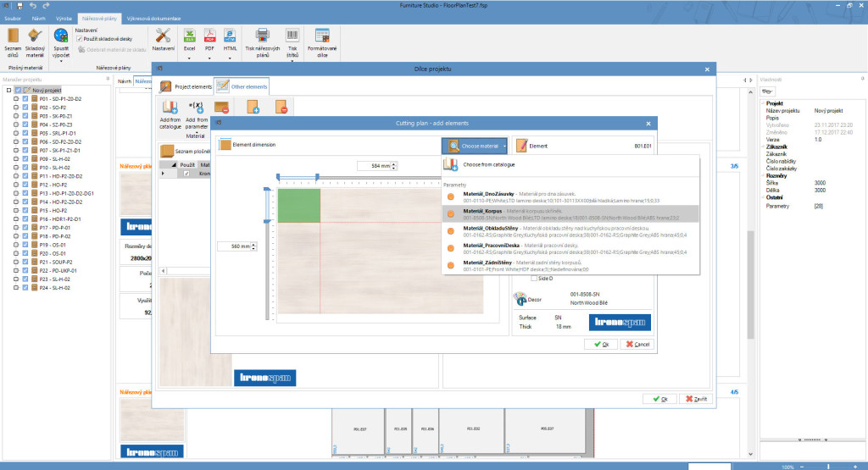This screenshot has height=470, width=868.
Task: Confirm Cutting plan dialog with Ok
Action: pyautogui.click(x=601, y=344)
